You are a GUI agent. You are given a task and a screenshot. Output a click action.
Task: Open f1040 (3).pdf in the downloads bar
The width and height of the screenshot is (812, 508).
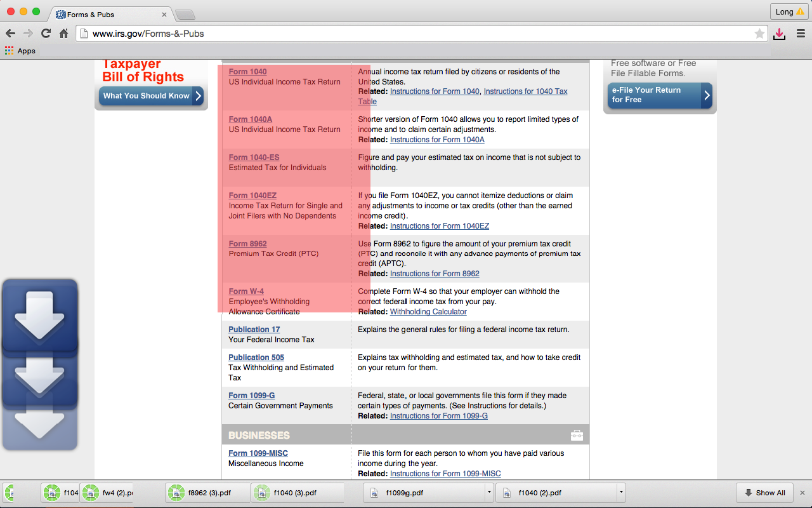point(298,493)
